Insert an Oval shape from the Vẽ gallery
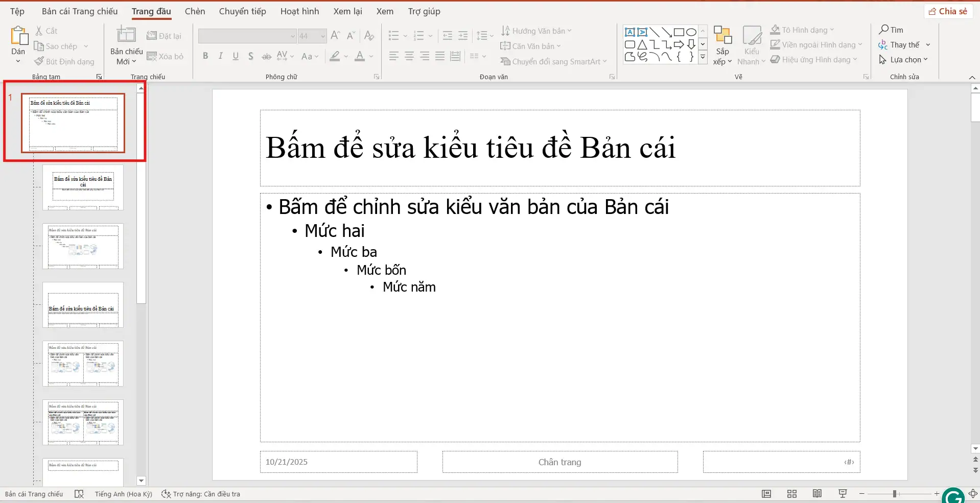 691,32
